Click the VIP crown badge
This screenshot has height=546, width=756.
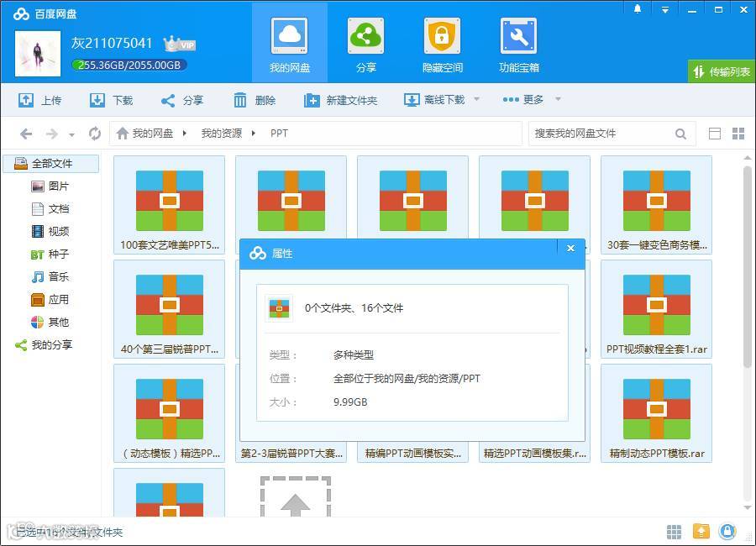click(x=180, y=44)
